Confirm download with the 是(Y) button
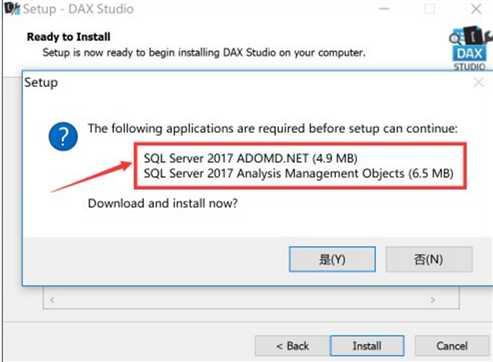This screenshot has height=362, width=493. [332, 259]
